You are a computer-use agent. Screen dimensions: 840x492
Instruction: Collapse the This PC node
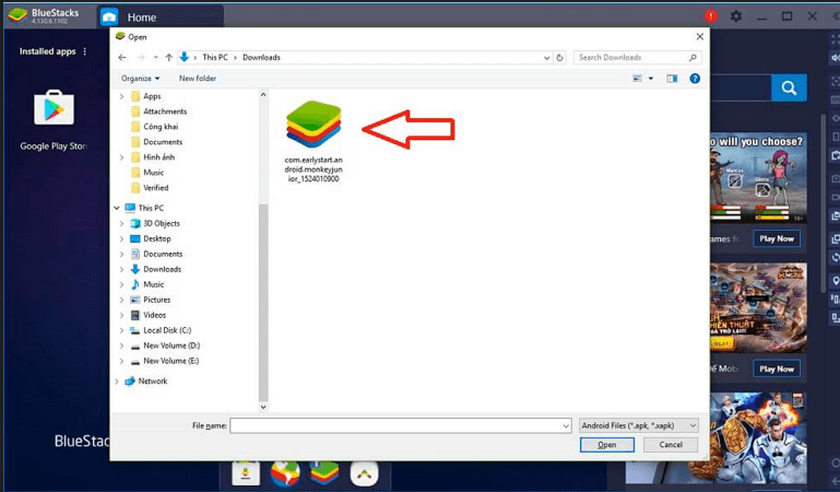point(117,208)
